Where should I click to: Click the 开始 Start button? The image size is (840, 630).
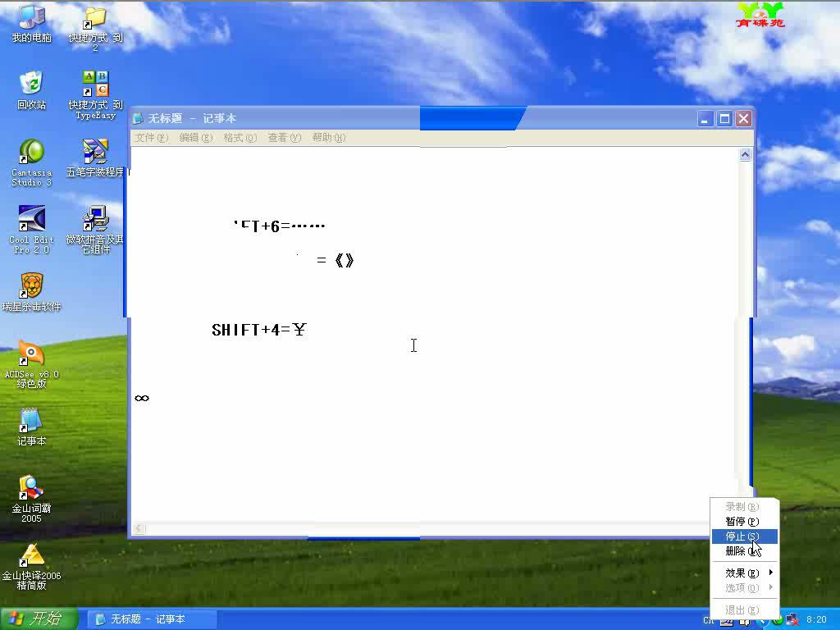coord(39,619)
